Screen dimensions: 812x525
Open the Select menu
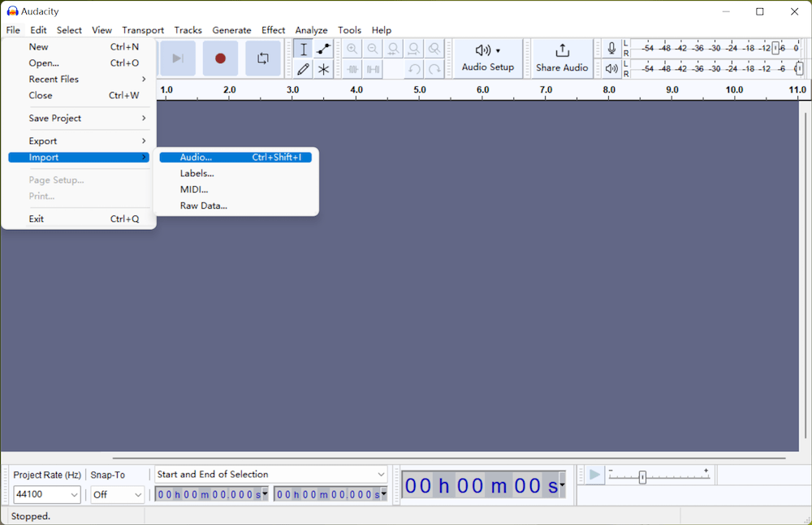(x=69, y=30)
